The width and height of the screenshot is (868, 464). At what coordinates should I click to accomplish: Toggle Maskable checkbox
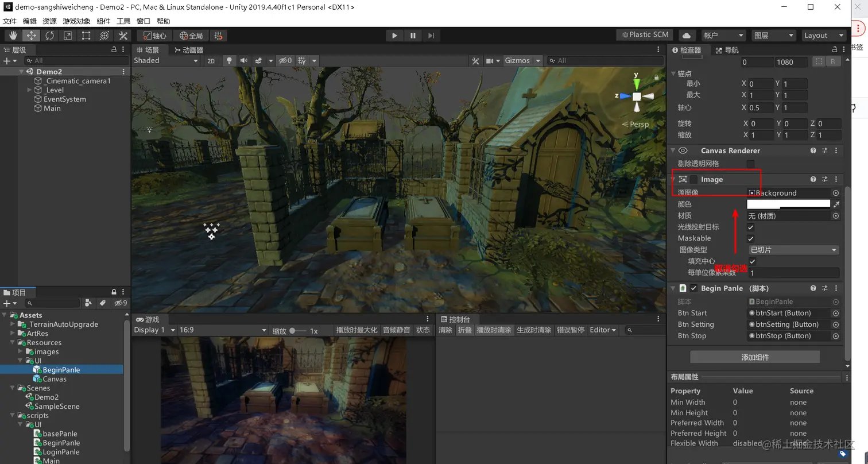tap(751, 238)
